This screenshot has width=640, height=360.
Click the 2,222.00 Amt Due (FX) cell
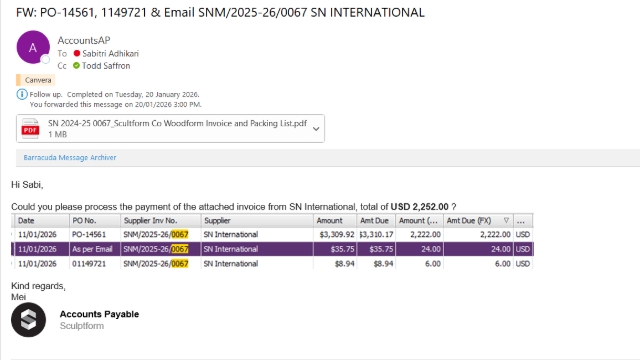click(478, 235)
